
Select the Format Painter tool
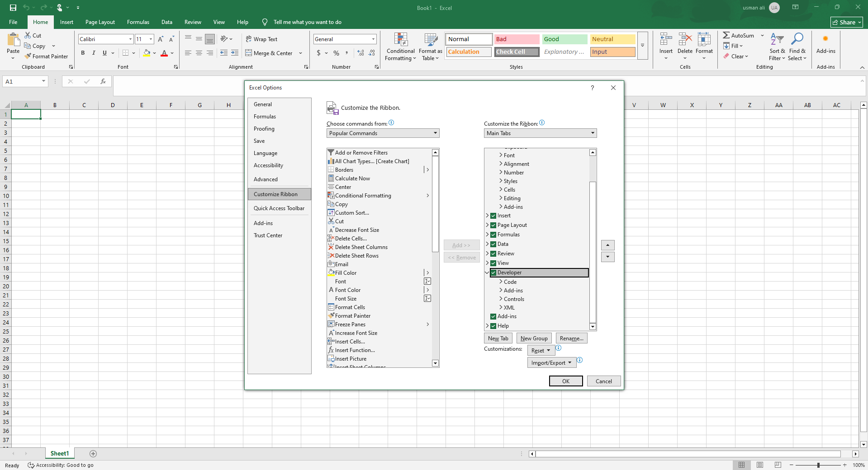(x=46, y=56)
